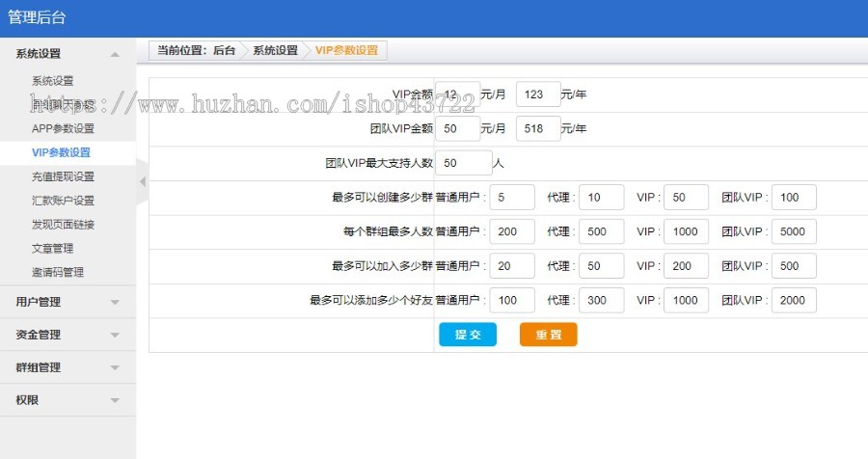Click the 每个群组最多人数 label

click(388, 231)
